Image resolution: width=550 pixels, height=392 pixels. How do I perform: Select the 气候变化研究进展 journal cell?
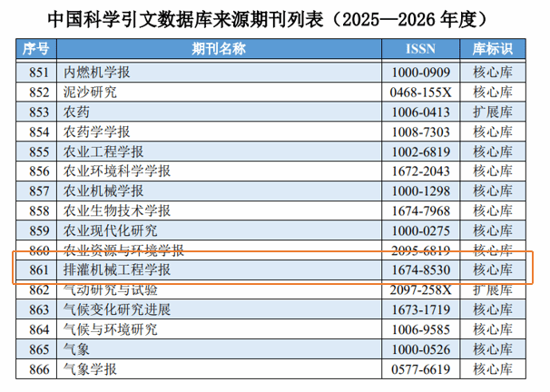pyautogui.click(x=117, y=309)
